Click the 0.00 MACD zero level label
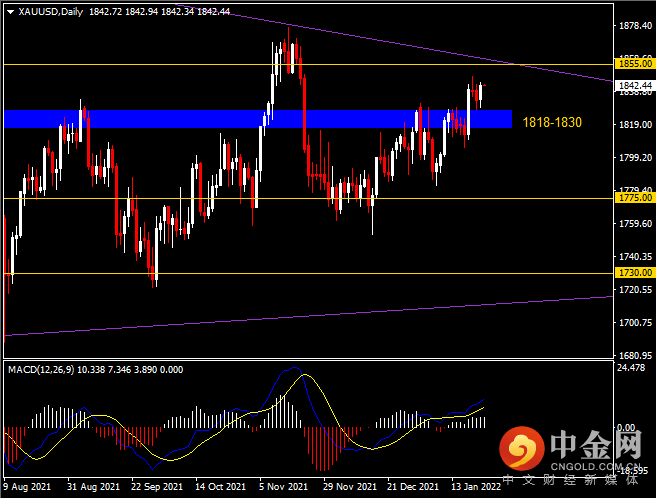The width and height of the screenshot is (656, 498). tap(626, 427)
